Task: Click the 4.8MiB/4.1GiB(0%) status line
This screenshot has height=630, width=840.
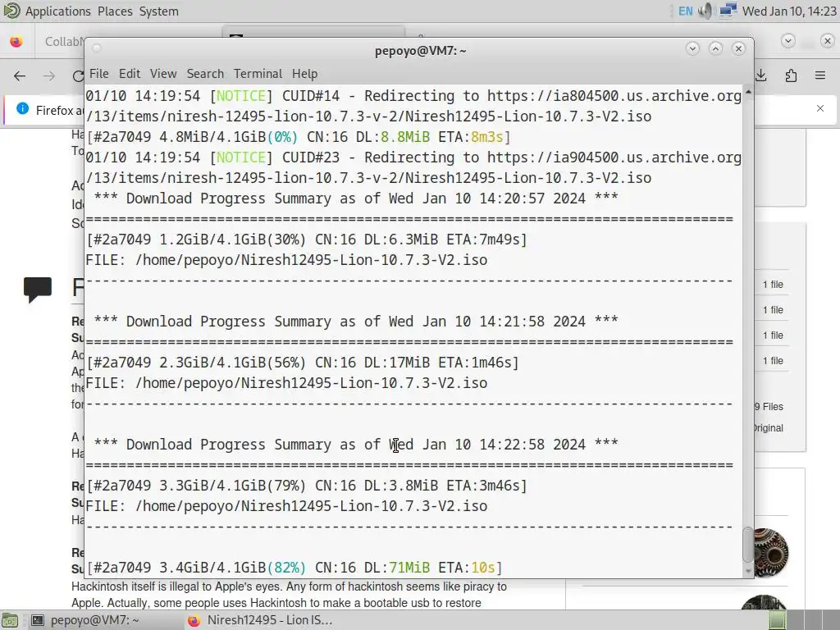Action: click(x=299, y=137)
